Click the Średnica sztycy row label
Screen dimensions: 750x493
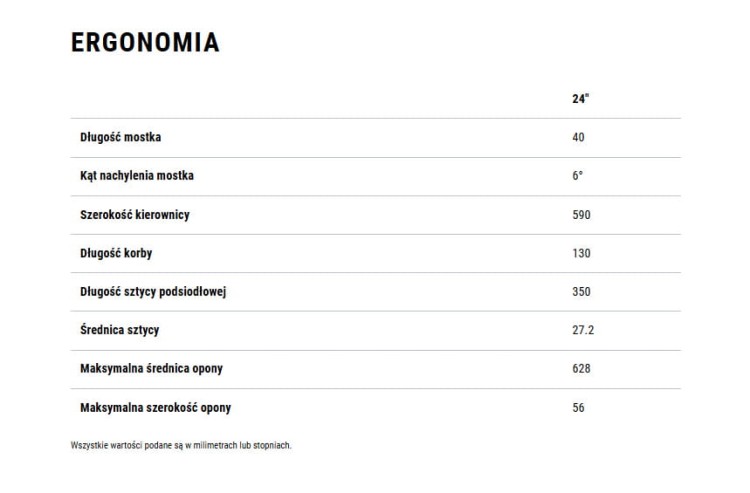click(x=120, y=330)
